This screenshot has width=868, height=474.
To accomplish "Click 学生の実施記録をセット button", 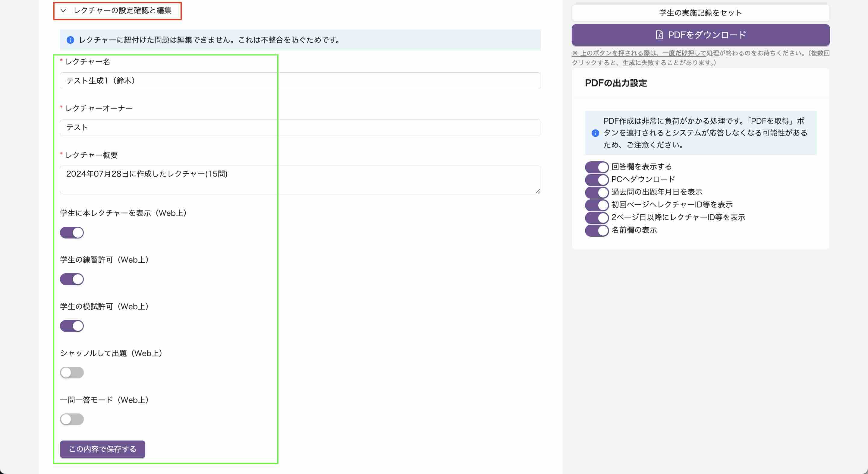I will pyautogui.click(x=700, y=12).
